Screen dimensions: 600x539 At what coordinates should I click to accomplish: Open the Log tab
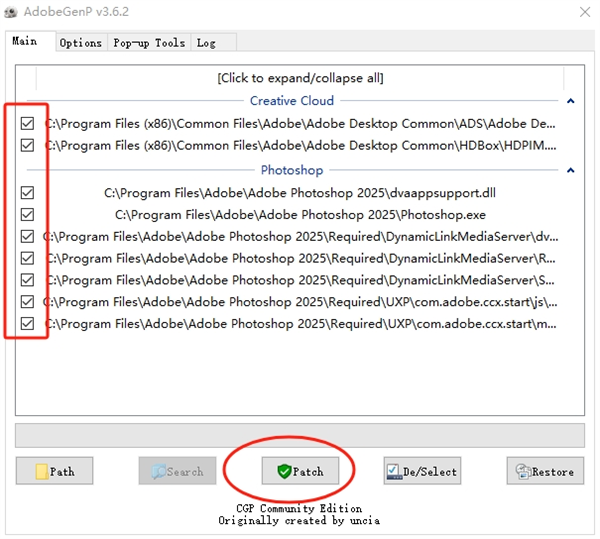tap(214, 43)
